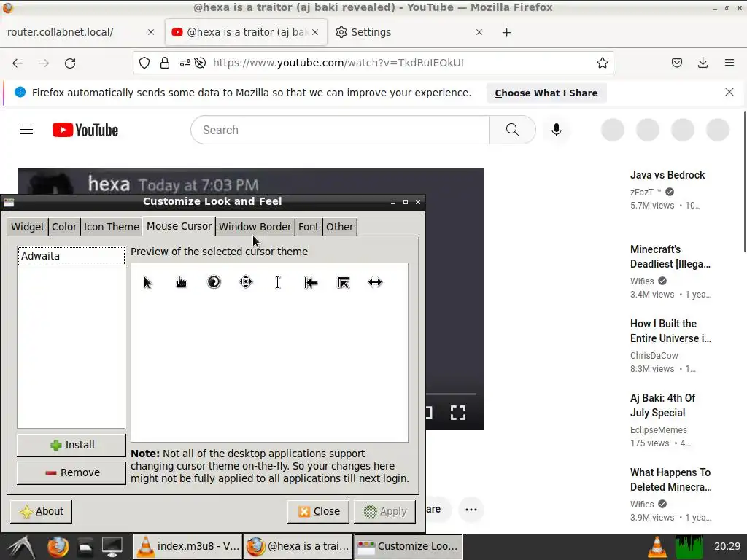Click the YouTube search magnifier button
Viewport: 747px width, 560px height.
coord(513,130)
